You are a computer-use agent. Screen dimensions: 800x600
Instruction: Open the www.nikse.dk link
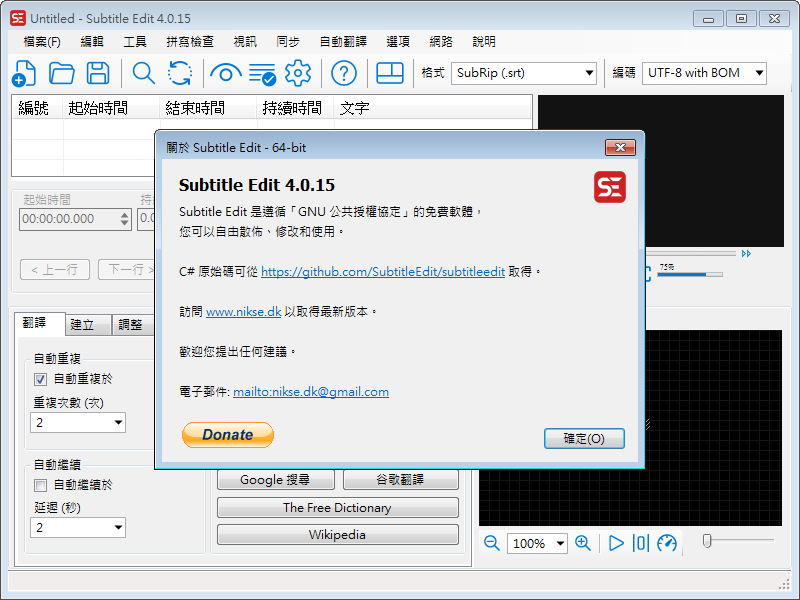(x=243, y=312)
